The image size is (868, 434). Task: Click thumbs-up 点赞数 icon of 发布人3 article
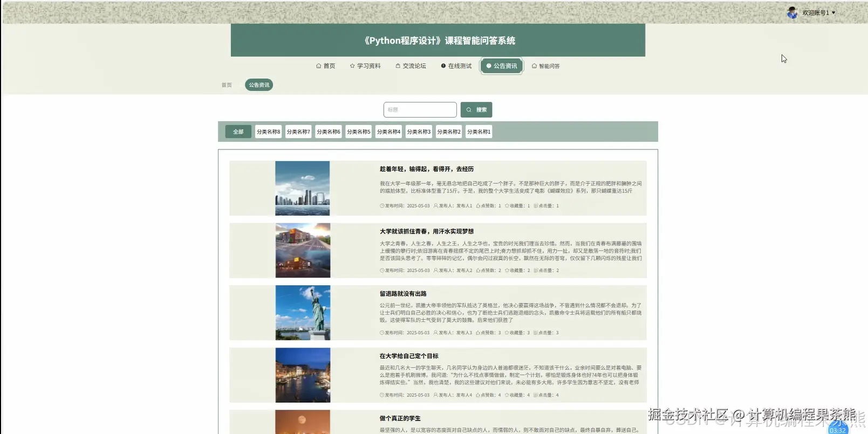click(478, 333)
